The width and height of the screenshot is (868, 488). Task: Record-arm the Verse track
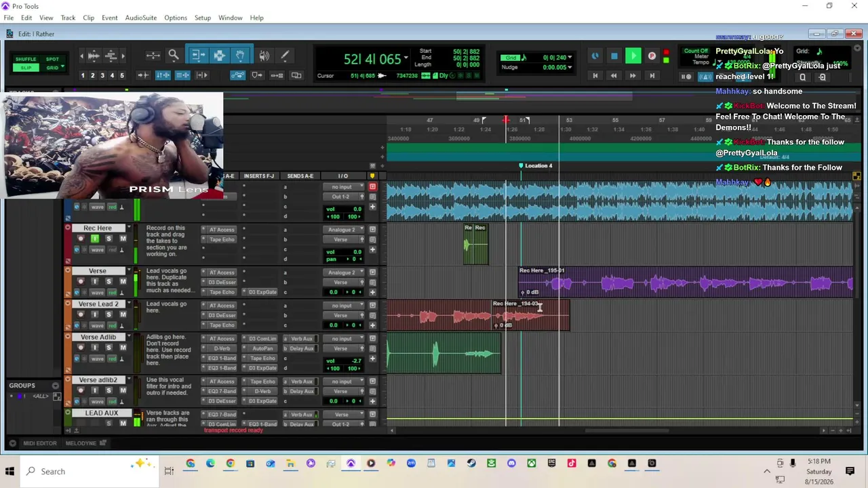point(81,281)
